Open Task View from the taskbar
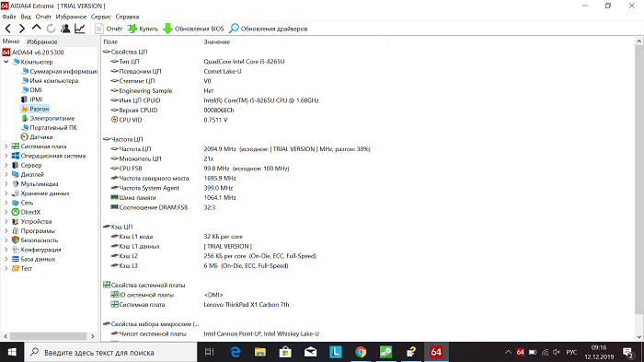The width and height of the screenshot is (644, 362). (x=210, y=352)
